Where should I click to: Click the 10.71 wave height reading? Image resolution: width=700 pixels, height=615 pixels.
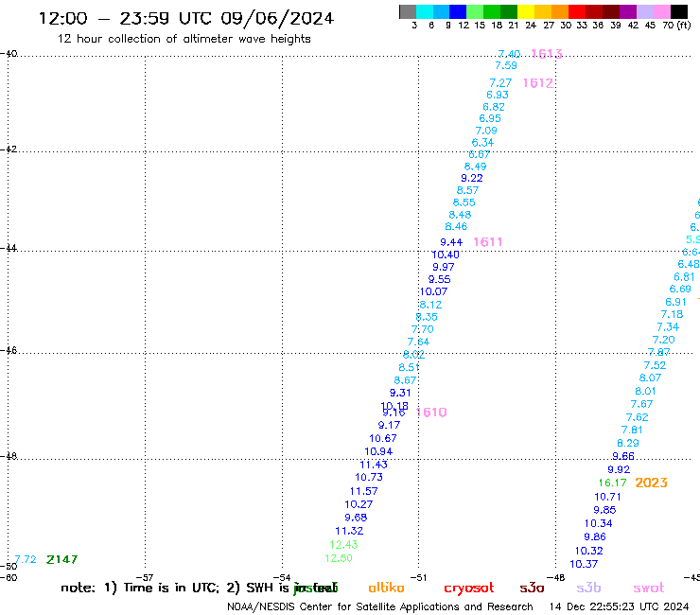coord(607,497)
